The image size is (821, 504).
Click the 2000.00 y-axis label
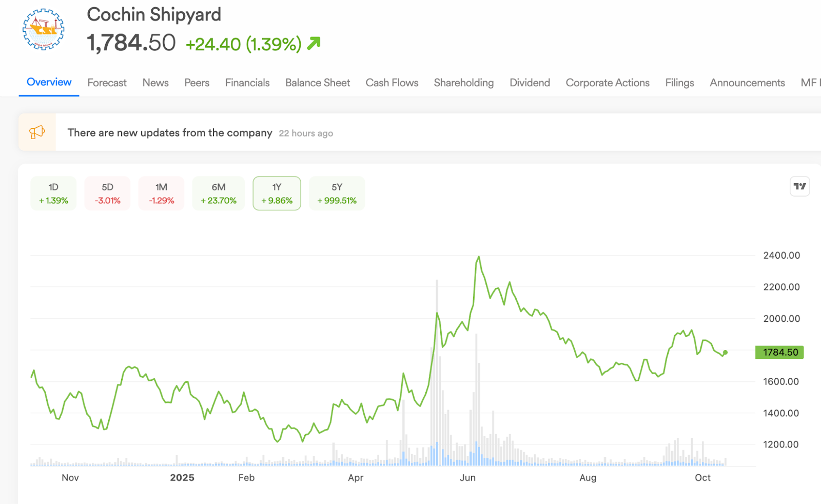pos(781,318)
